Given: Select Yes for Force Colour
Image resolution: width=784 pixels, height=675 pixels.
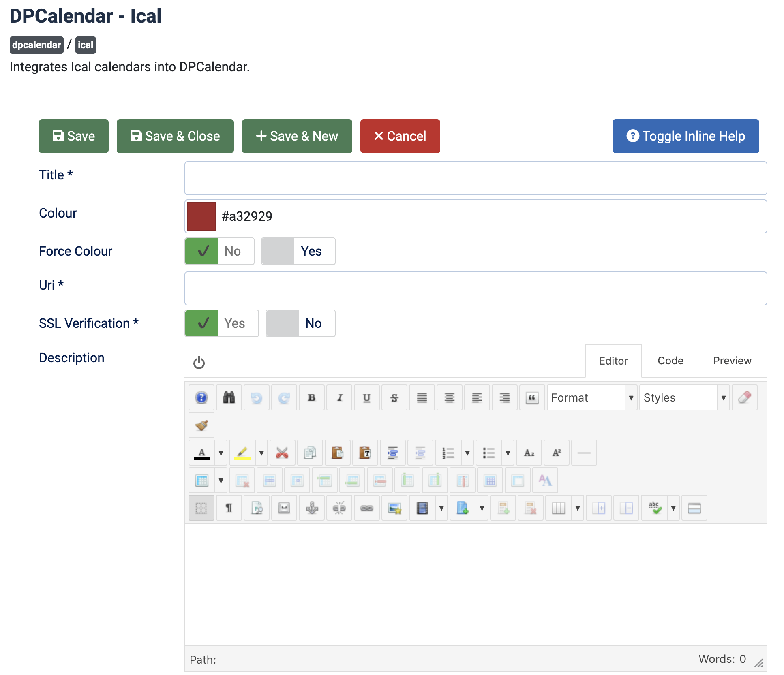Looking at the screenshot, I should tap(298, 251).
